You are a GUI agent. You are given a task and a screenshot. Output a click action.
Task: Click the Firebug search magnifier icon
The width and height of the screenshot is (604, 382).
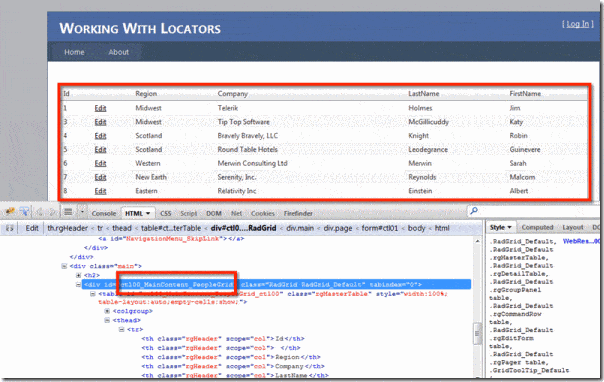coord(474,211)
